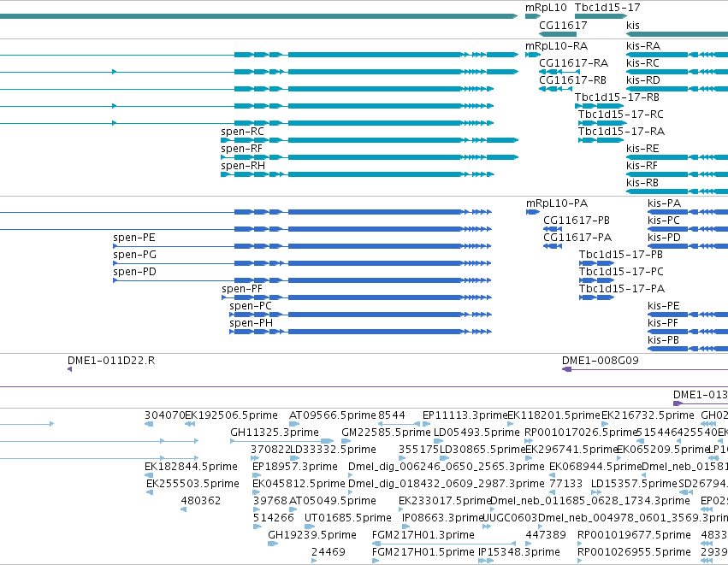Viewport: 728px width, 565px height.
Task: Click EST LD33332.5prime
Action: (333, 450)
